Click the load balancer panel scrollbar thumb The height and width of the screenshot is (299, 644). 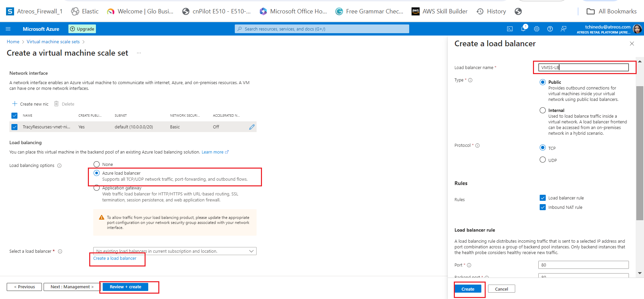click(640, 153)
